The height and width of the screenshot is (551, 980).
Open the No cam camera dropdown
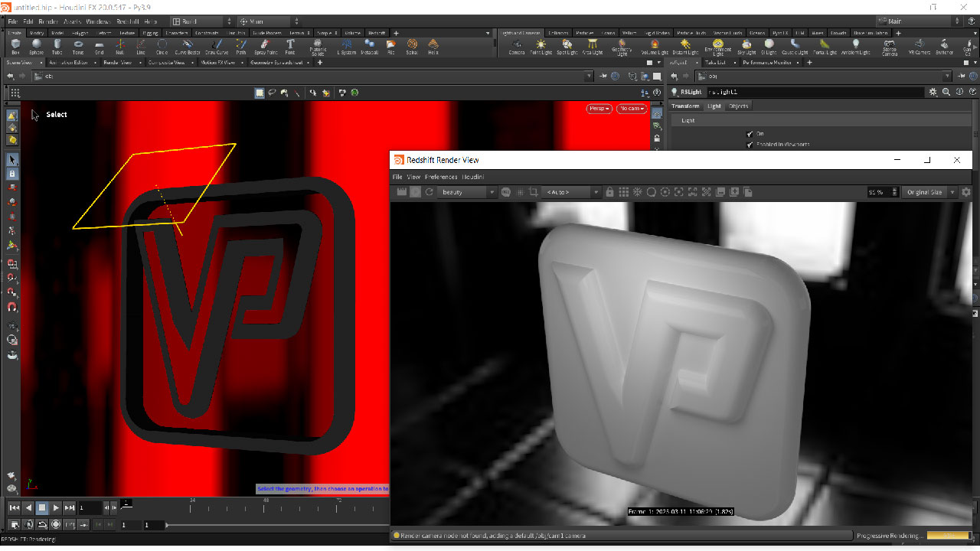[x=632, y=109]
